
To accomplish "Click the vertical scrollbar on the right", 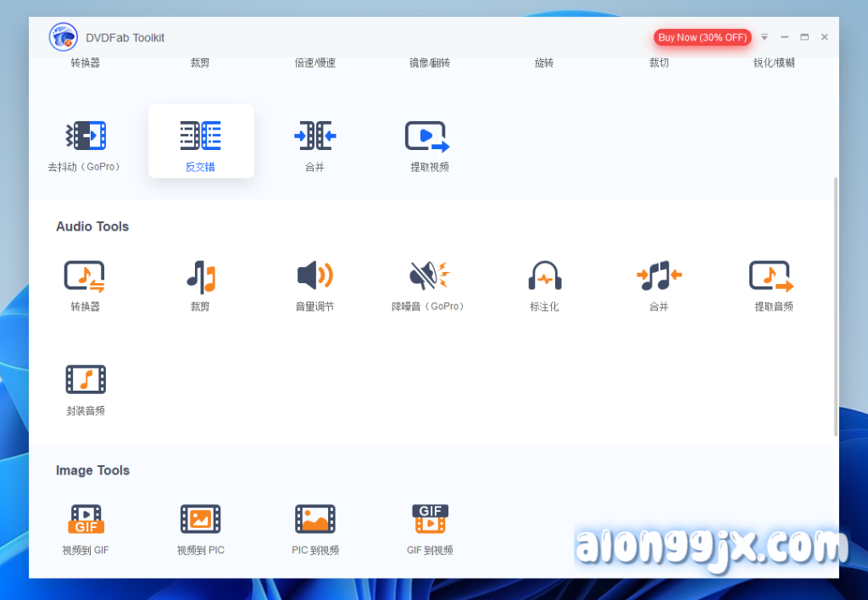I will pyautogui.click(x=836, y=305).
